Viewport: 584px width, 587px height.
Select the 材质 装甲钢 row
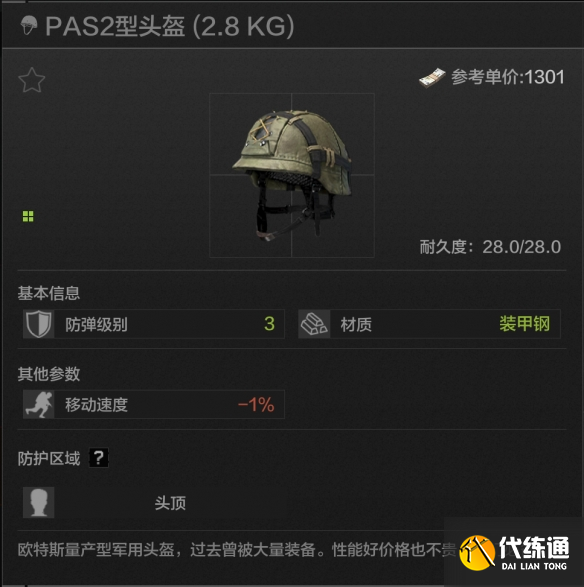coord(429,324)
